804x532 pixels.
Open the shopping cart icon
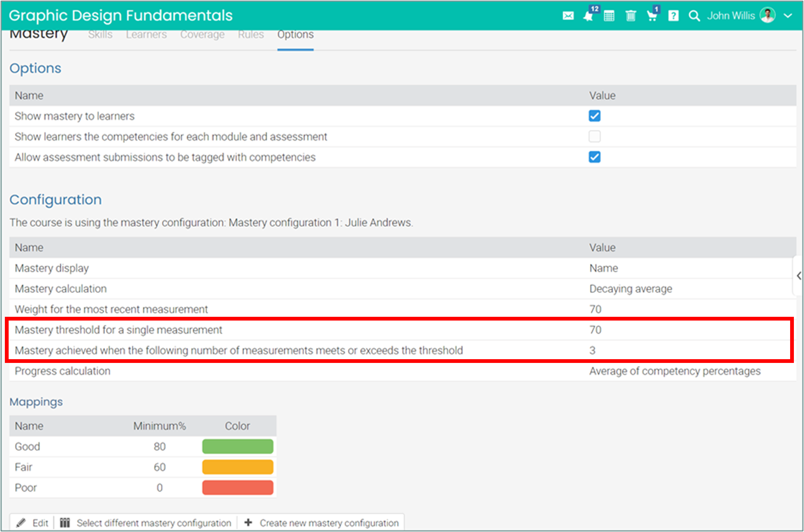pos(652,16)
